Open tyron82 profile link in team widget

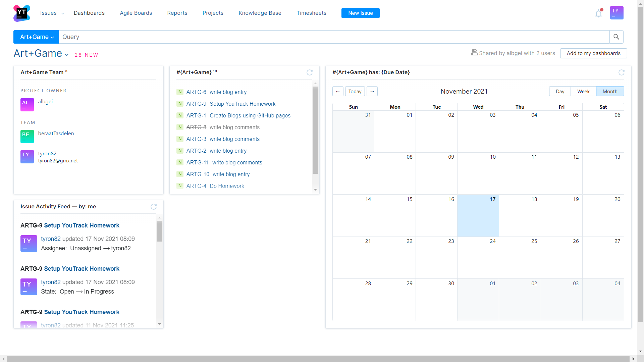[47, 154]
